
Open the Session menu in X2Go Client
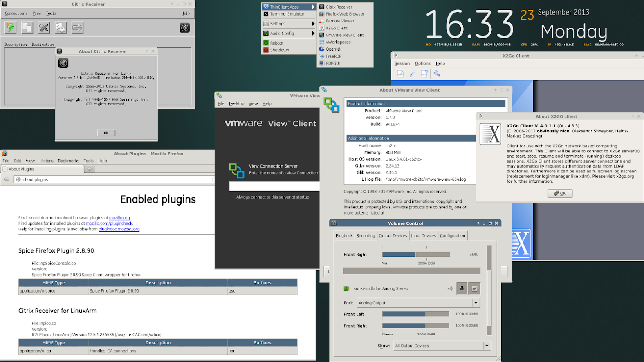pos(402,63)
